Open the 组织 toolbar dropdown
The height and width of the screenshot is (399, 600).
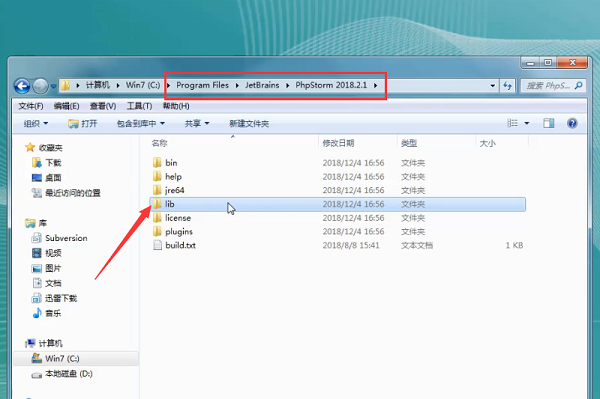36,124
